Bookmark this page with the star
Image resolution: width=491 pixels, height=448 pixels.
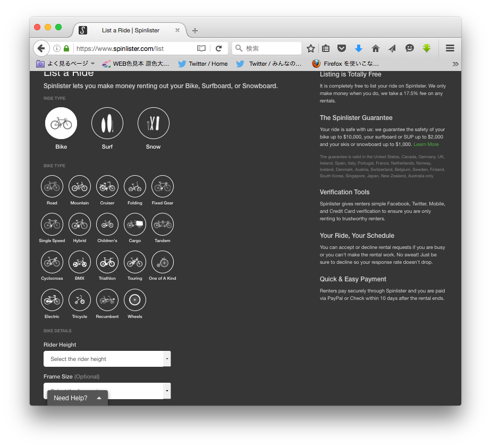311,48
